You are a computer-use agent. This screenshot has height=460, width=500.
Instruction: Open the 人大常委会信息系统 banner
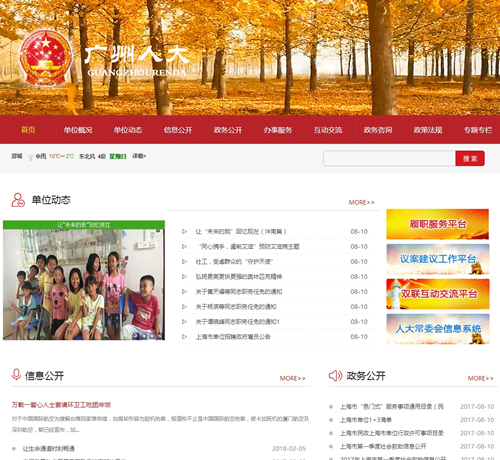tap(438, 329)
